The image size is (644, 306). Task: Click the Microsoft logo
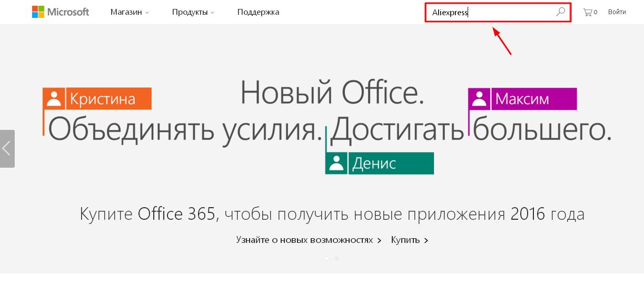pos(60,12)
